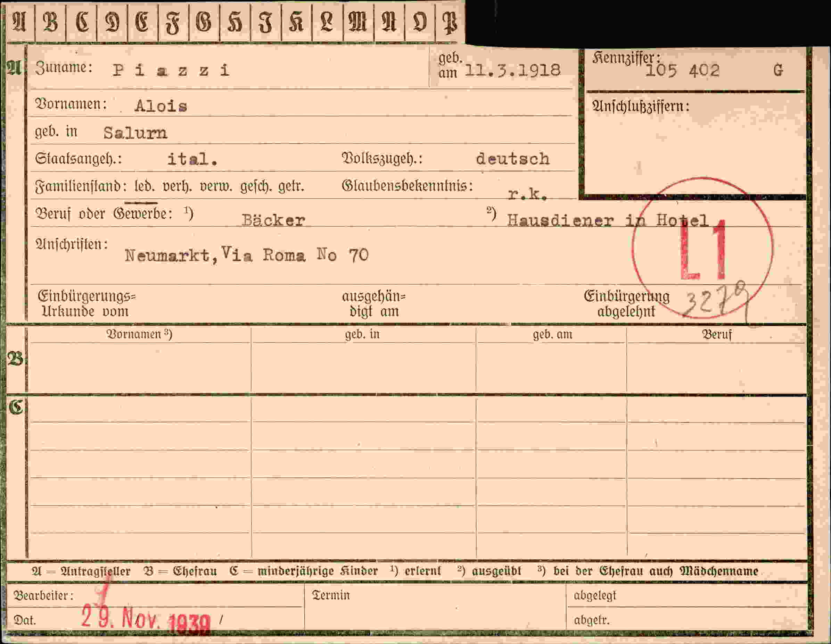Viewport: 831px width, 644px height.
Task: Click the surname 'Piazzi'
Action: pos(171,70)
